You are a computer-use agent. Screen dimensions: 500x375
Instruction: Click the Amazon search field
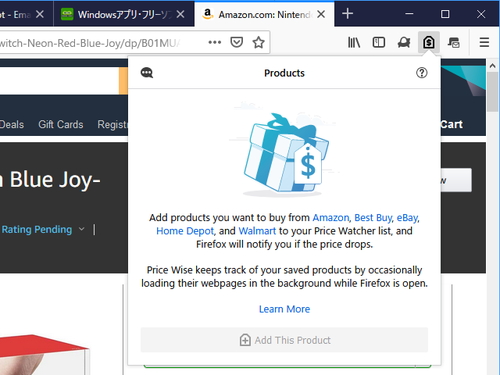59,81
